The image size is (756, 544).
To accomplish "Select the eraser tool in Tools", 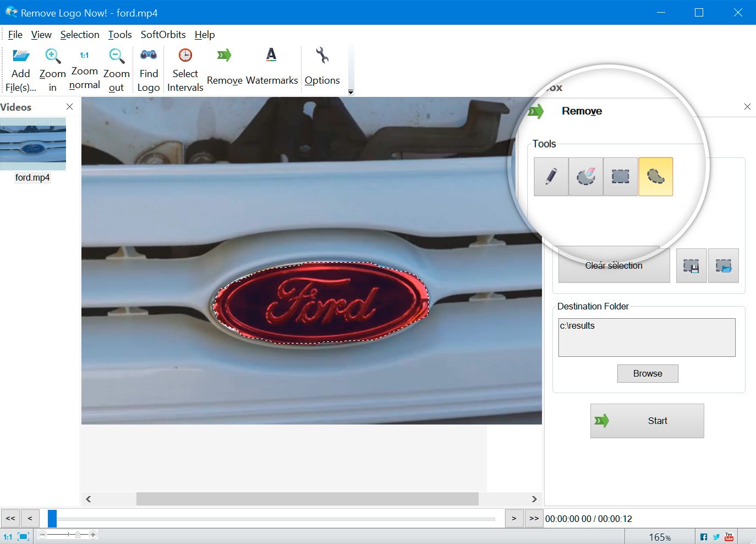I will 586,177.
